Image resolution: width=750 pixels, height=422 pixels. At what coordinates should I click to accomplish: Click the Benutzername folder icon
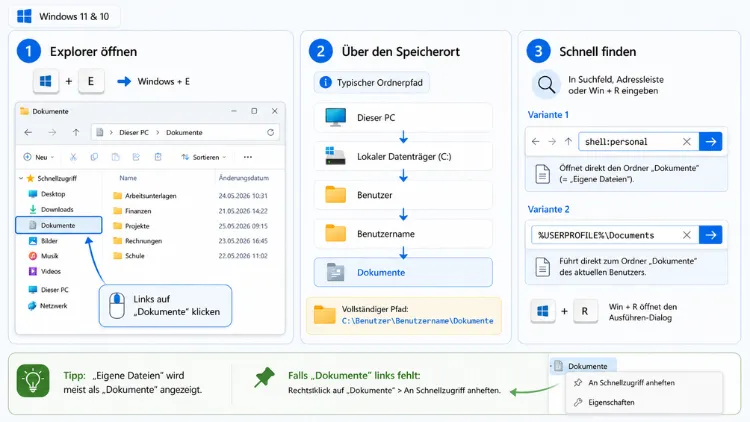[335, 233]
